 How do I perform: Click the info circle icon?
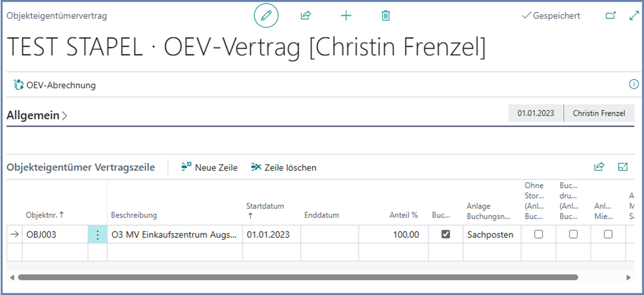click(x=633, y=85)
